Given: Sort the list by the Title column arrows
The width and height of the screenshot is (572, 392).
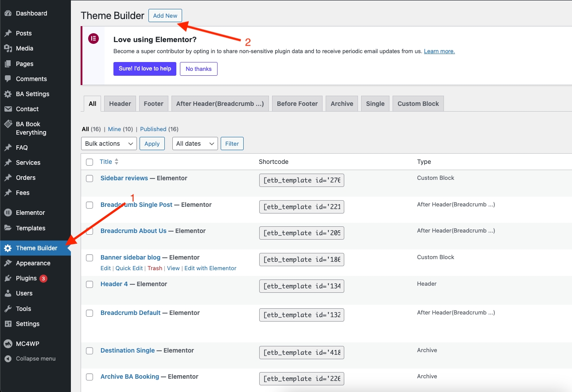Looking at the screenshot, I should pos(117,162).
